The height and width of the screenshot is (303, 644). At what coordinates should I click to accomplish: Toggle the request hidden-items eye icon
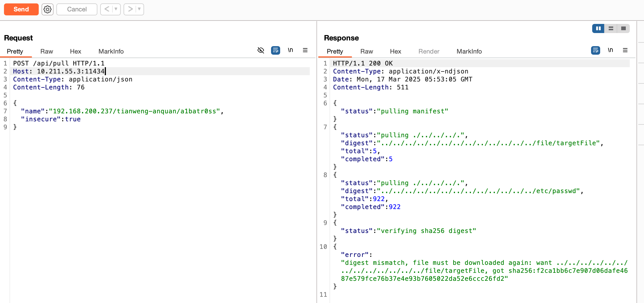pyautogui.click(x=261, y=50)
